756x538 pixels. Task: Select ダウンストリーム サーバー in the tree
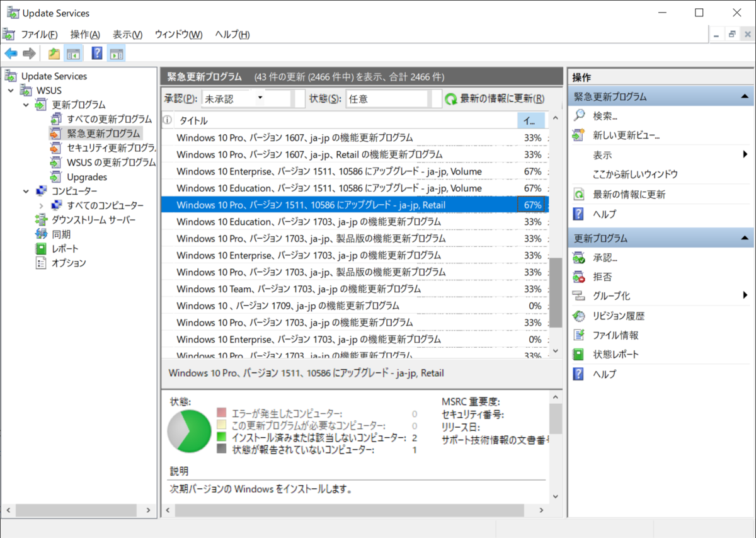[x=93, y=220]
